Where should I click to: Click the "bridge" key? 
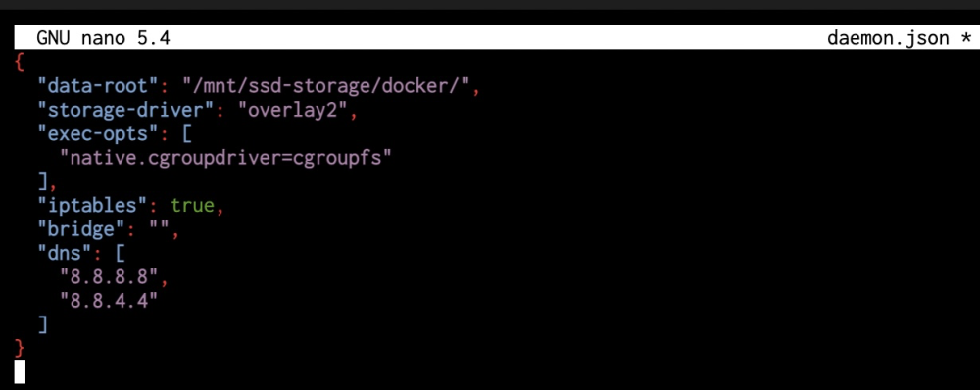click(81, 228)
